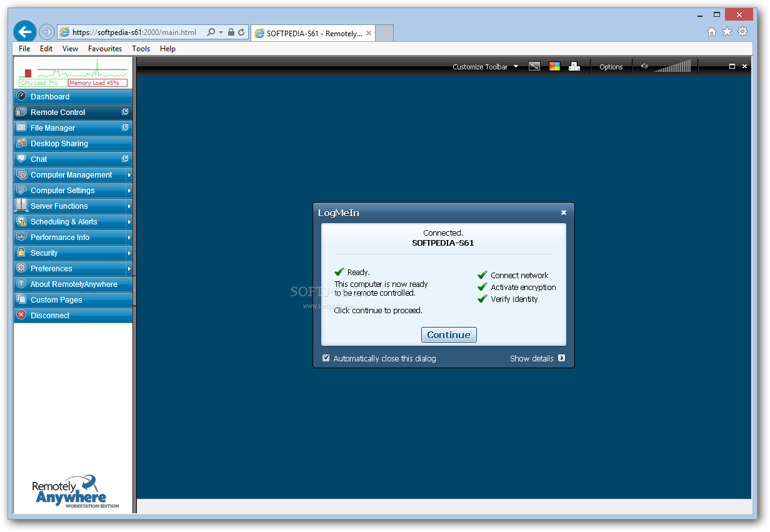
Task: Adjust the remote sound volume bars
Action: pos(672,66)
